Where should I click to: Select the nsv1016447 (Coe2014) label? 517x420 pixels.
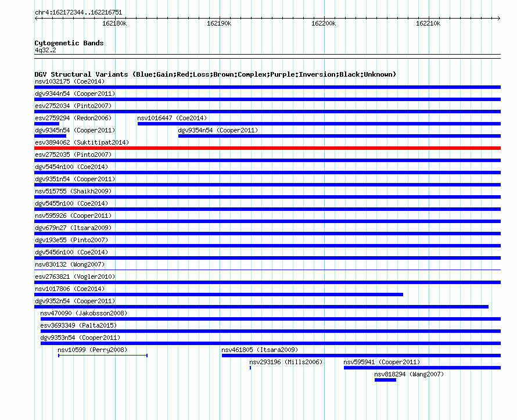pyautogui.click(x=172, y=118)
